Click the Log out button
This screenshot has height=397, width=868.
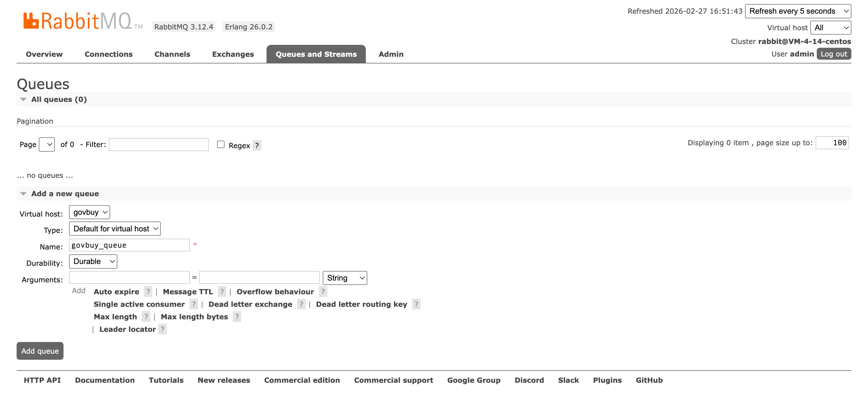(x=833, y=54)
